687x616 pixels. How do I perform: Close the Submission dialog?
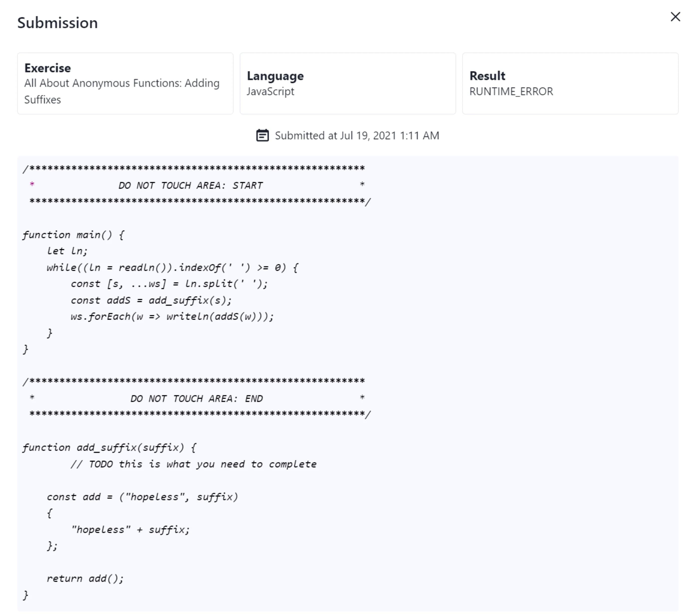[x=675, y=16]
